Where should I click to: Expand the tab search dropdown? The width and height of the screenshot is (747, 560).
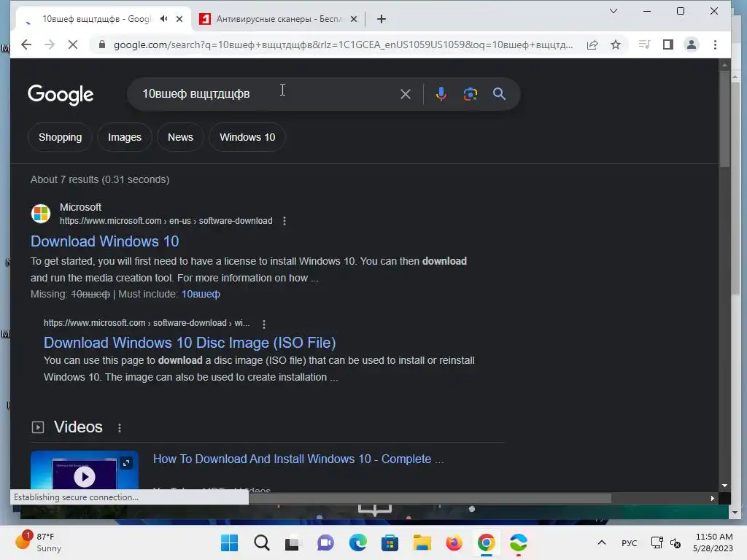[613, 11]
